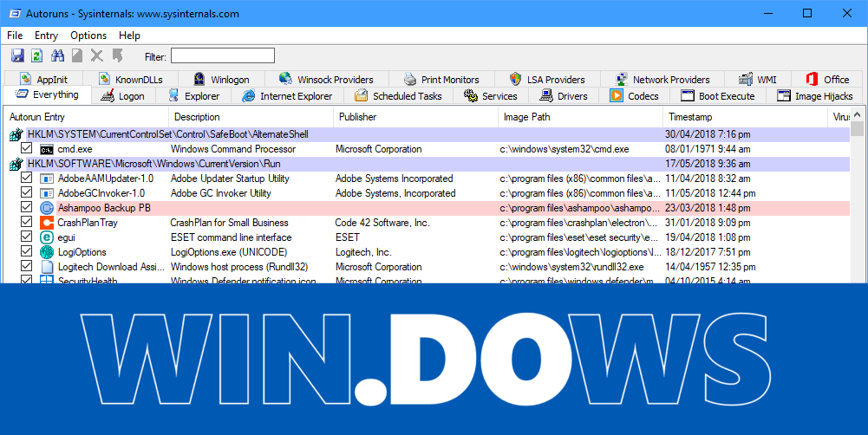Select 'ESET command line interface' description
The image size is (868, 435).
[x=231, y=237]
